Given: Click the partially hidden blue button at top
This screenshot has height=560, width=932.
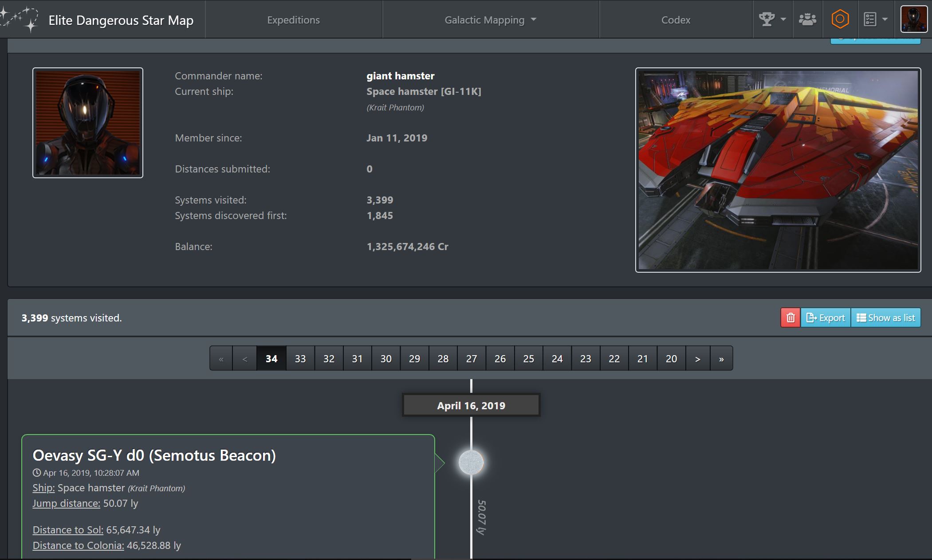Looking at the screenshot, I should pyautogui.click(x=875, y=41).
